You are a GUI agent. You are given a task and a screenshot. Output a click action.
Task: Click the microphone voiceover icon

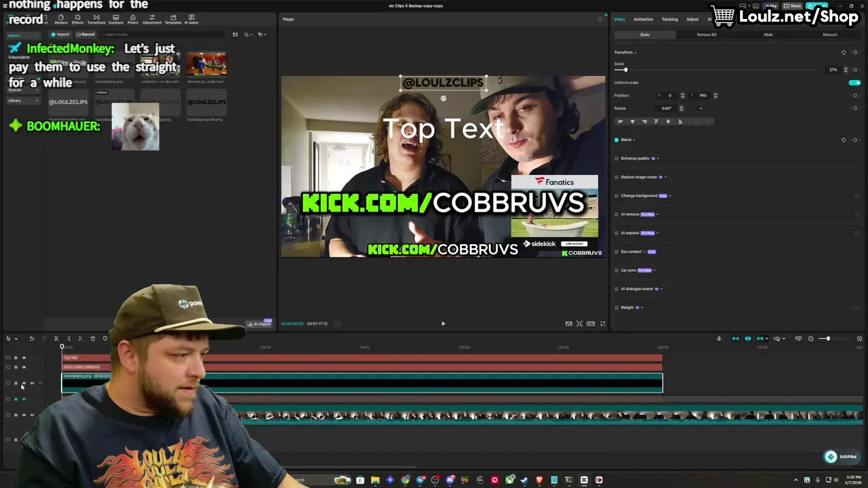point(719,338)
